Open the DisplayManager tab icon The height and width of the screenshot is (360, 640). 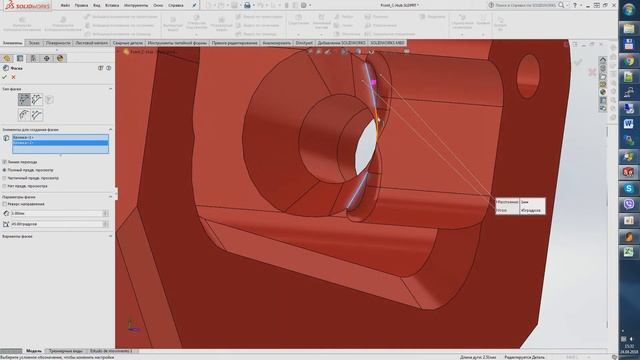[x=60, y=58]
